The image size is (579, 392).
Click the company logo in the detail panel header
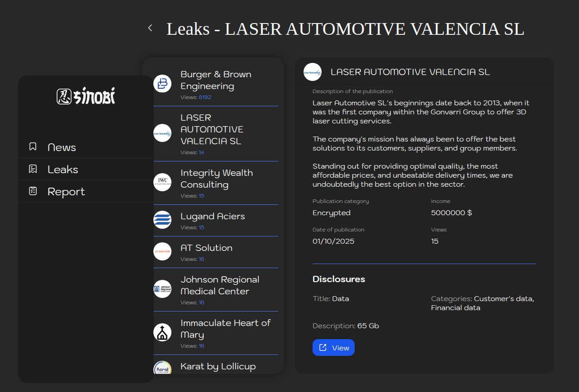pos(313,72)
